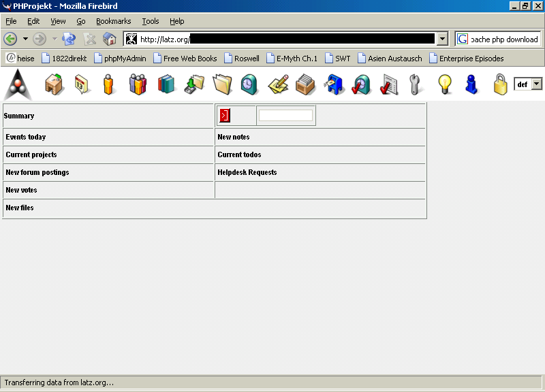Open the SWT bookmark
The image size is (545, 392).
[338, 59]
